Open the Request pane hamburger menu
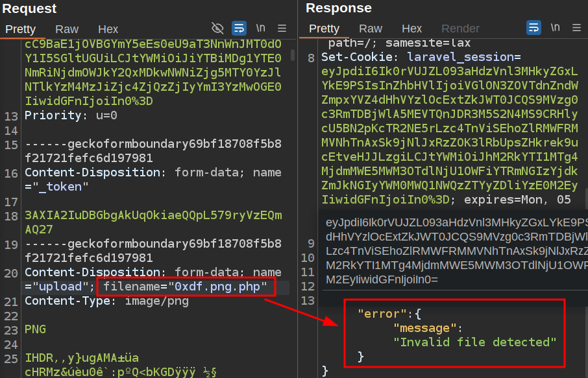This screenshot has height=378, width=588. click(282, 29)
